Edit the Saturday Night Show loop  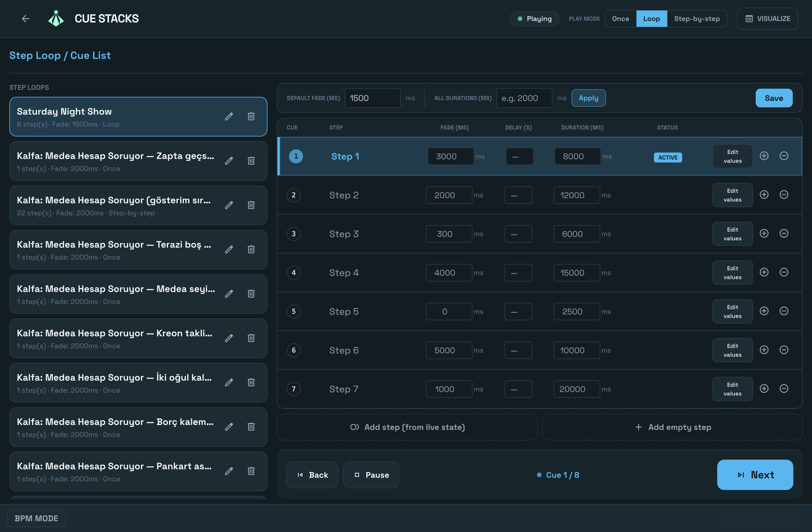pos(229,117)
